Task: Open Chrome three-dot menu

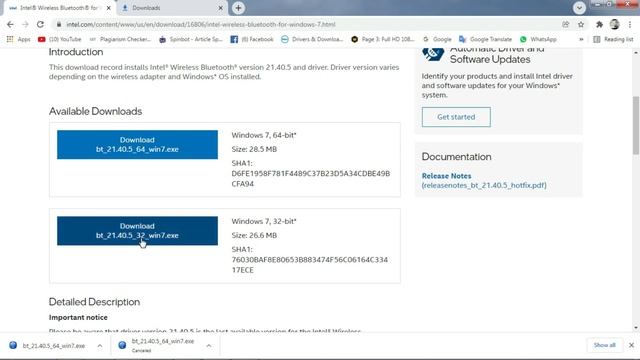Action: point(630,24)
